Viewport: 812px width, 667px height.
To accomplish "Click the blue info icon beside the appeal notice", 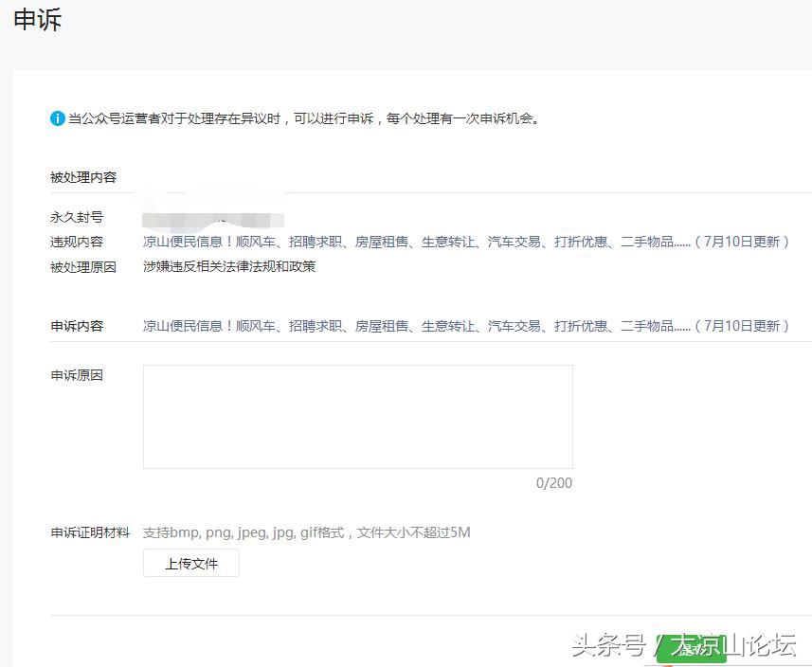I will pyautogui.click(x=58, y=118).
